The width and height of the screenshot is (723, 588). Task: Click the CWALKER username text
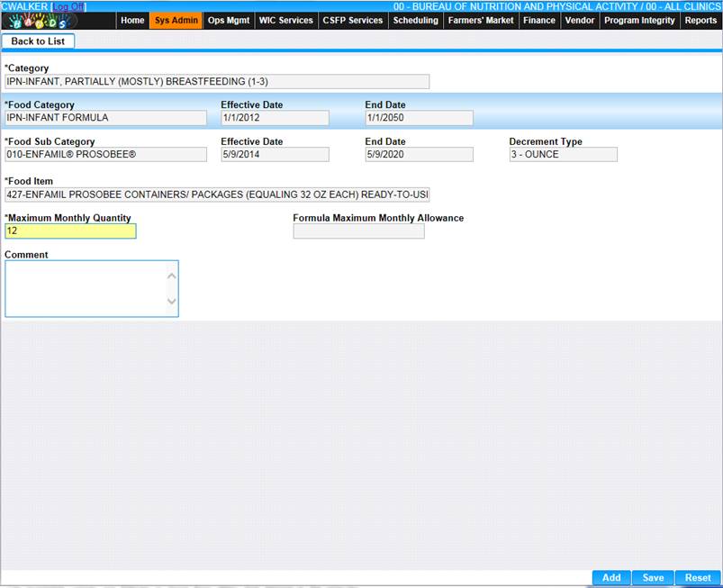[24, 6]
